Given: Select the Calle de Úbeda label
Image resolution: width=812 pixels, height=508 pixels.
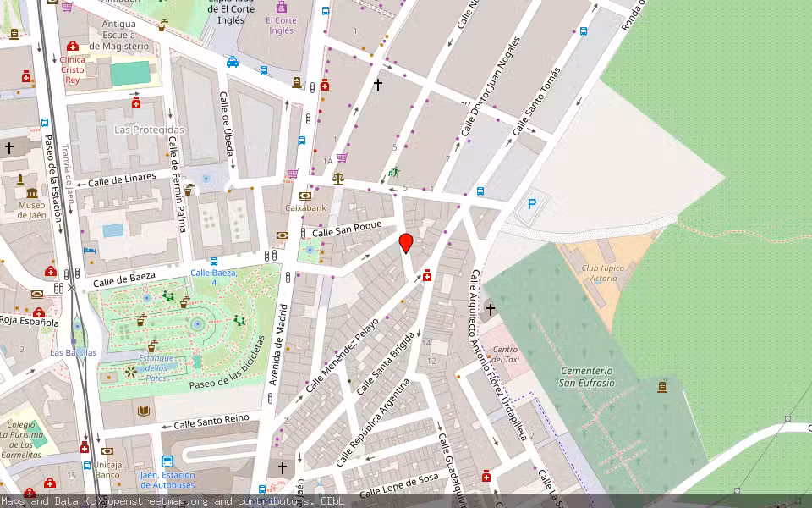Looking at the screenshot, I should (x=228, y=124).
